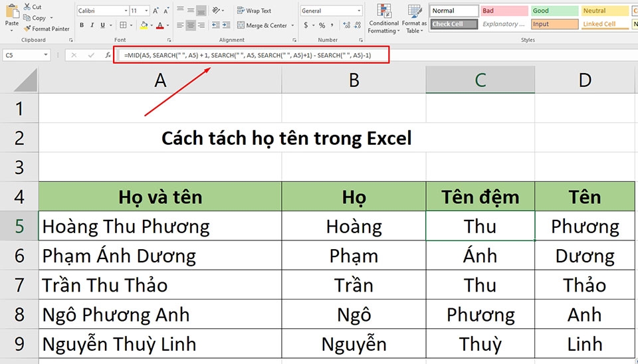Apply the Normal cell style
This screenshot has width=638, height=364.
tap(454, 11)
